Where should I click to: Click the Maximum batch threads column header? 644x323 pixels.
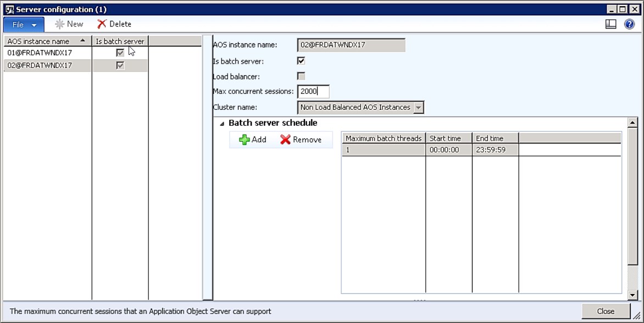coord(384,138)
